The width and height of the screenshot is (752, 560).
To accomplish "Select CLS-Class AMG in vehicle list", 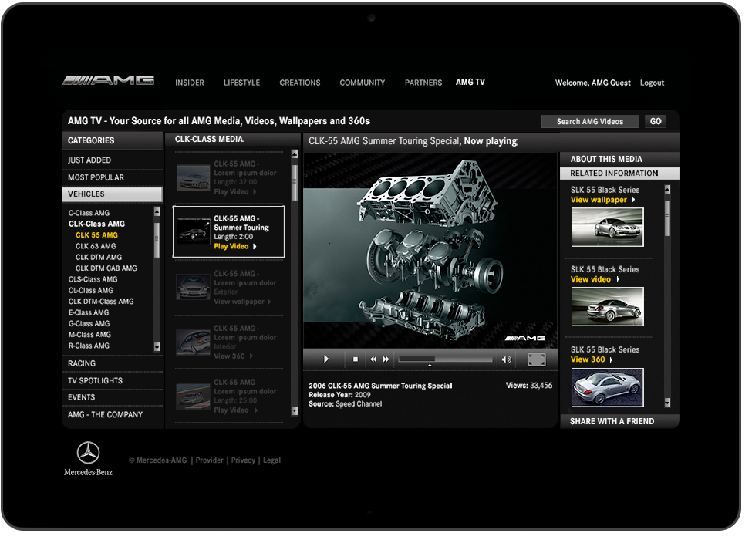I will coord(93,279).
